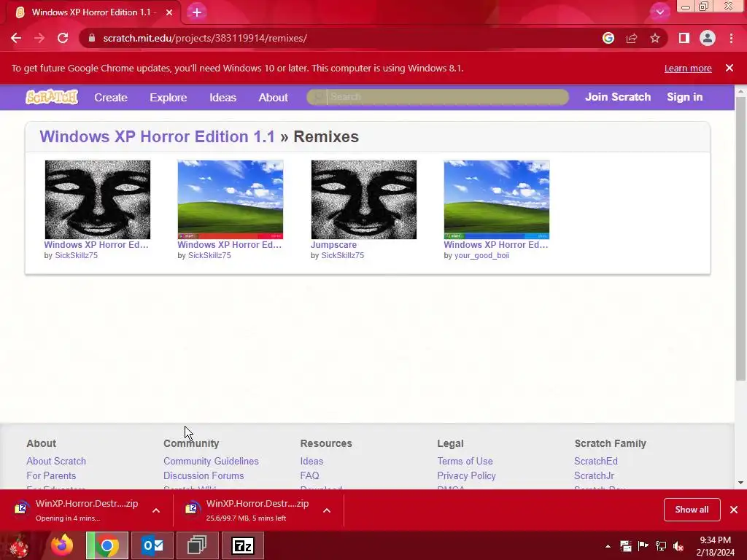Click the Learn more link
Viewport: 747px width, 560px height.
coord(688,68)
